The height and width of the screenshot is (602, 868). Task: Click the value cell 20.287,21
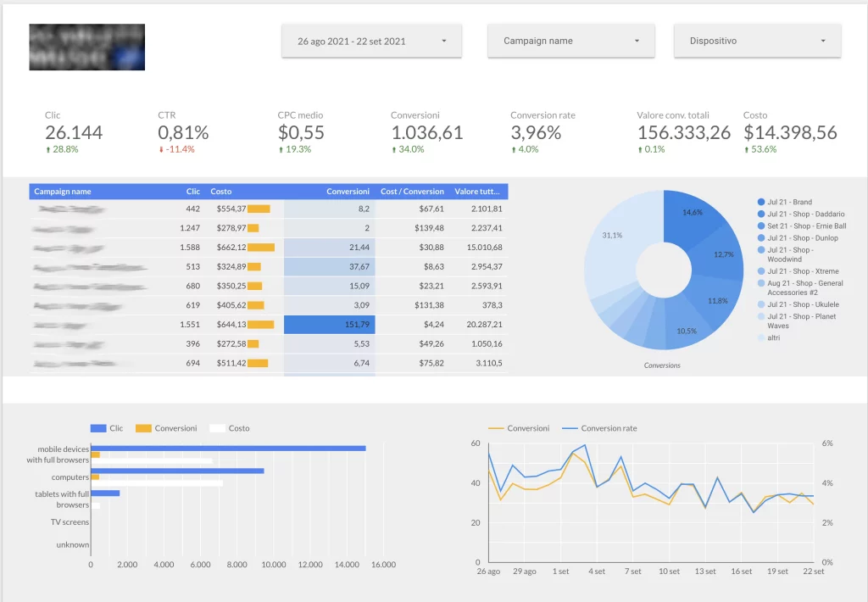pos(484,325)
